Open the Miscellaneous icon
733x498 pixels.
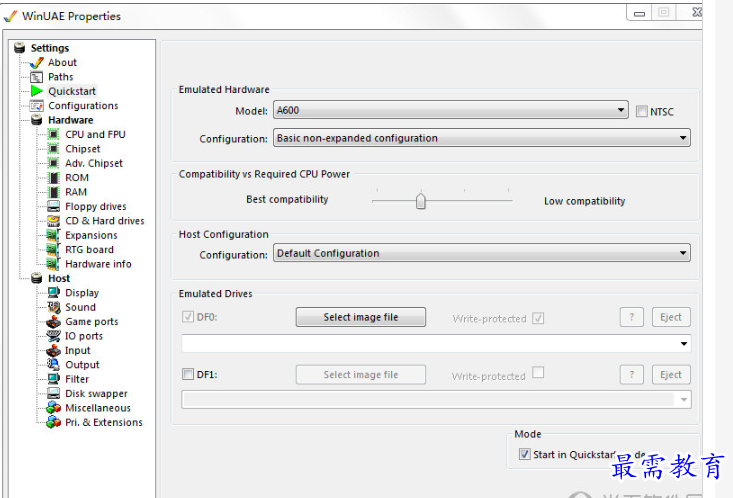54,408
